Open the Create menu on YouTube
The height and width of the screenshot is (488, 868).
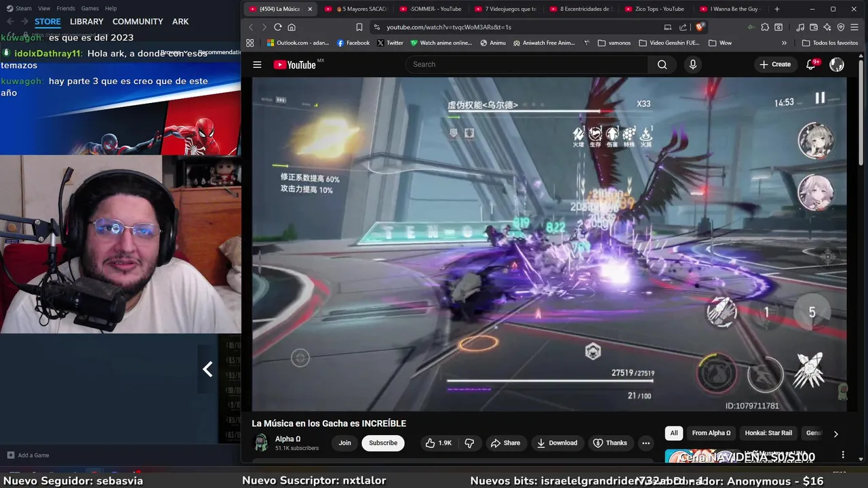point(774,64)
